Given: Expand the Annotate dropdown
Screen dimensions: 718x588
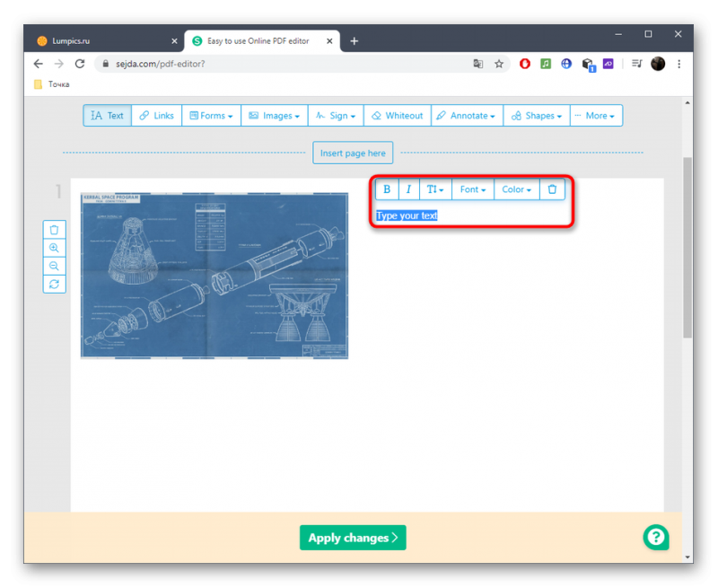Looking at the screenshot, I should [x=467, y=116].
